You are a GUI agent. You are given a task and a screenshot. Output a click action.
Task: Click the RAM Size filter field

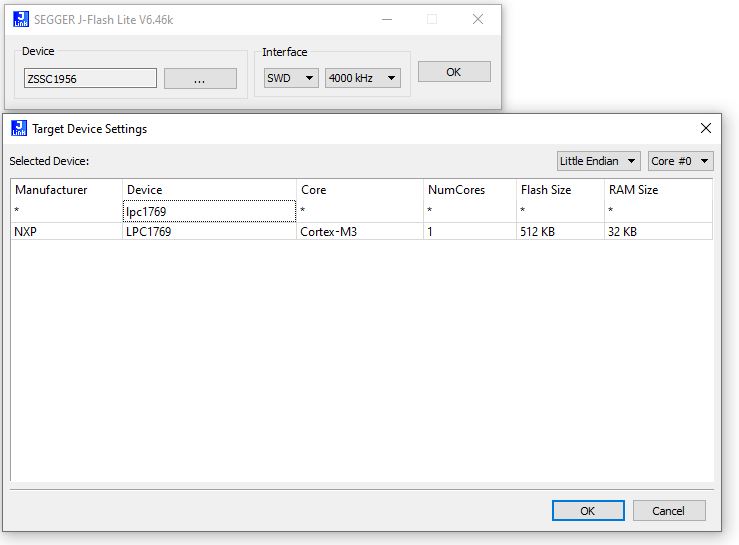tap(658, 211)
